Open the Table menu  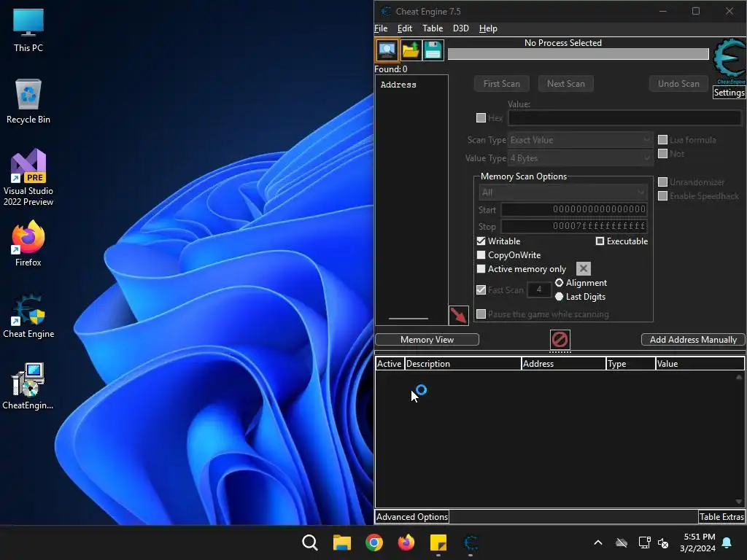pos(433,28)
